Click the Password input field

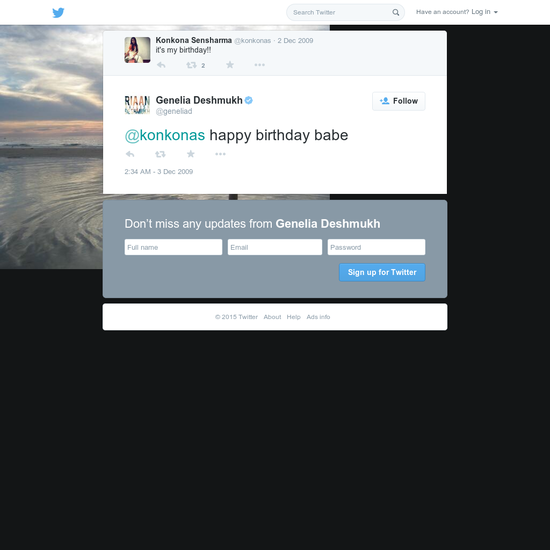coord(376,247)
